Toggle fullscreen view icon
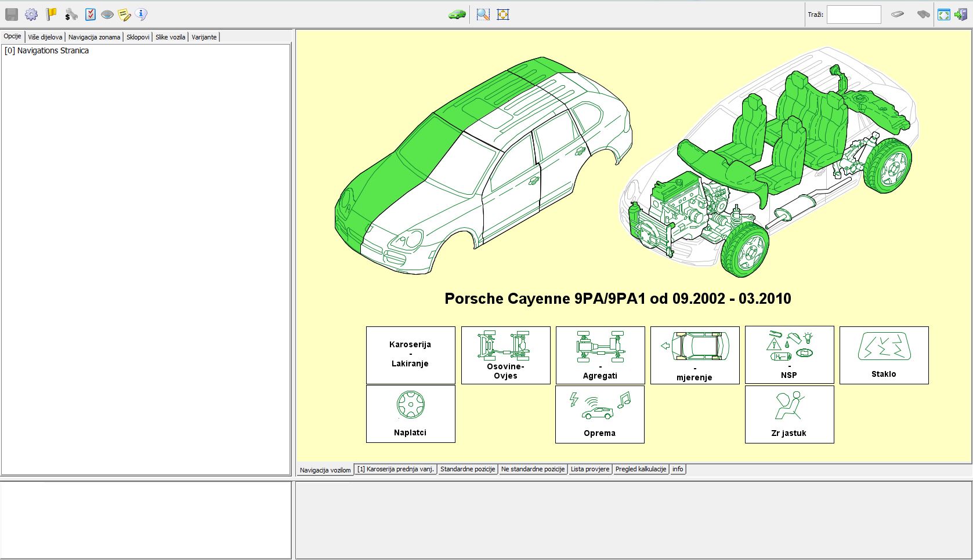The width and height of the screenshot is (973, 560). 944,14
